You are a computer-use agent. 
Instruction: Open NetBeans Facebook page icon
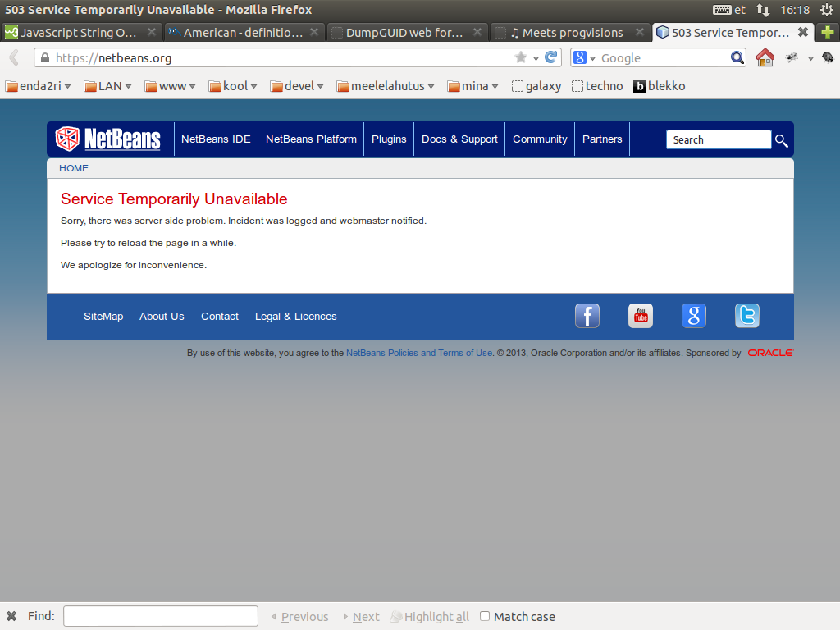point(587,316)
